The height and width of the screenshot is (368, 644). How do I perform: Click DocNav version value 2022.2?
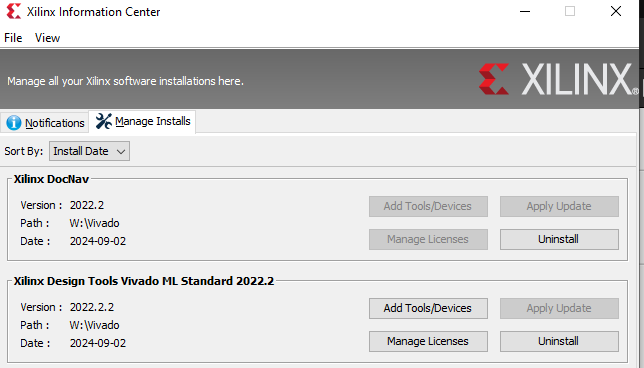pyautogui.click(x=87, y=205)
